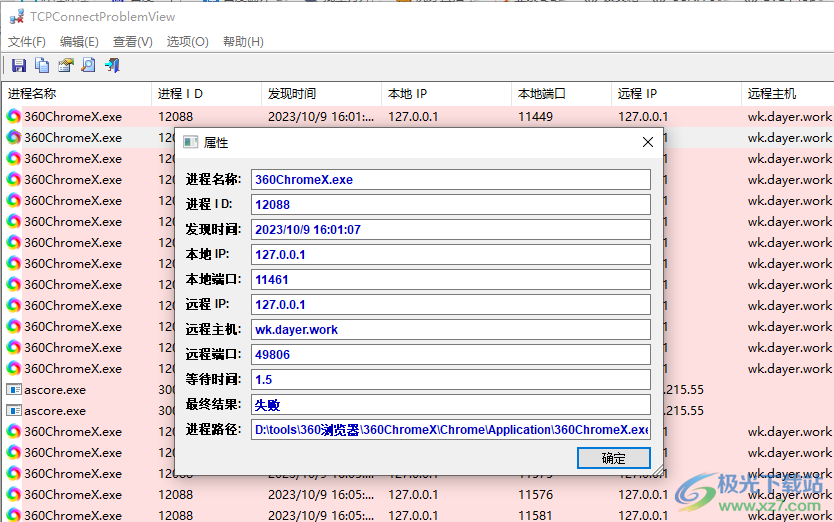The height and width of the screenshot is (522, 834).
Task: Click the 远程主机 field showing wk.dayer.work
Action: coord(451,329)
